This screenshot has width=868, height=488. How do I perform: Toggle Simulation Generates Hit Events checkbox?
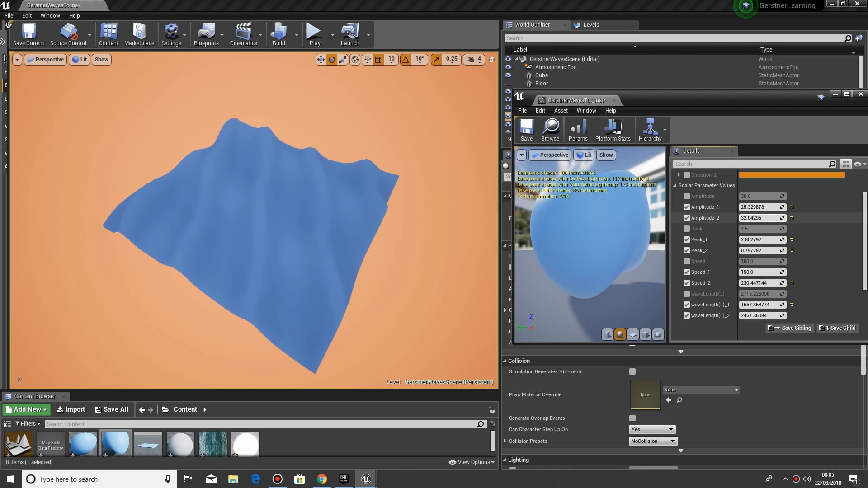[632, 371]
